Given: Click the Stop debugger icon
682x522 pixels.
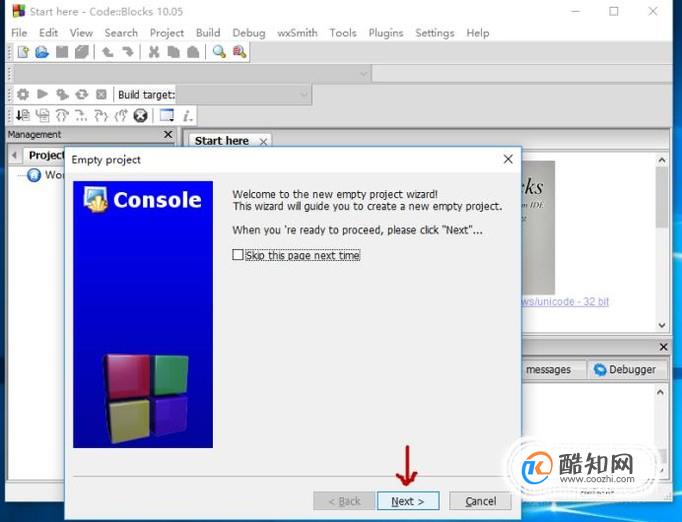Looking at the screenshot, I should [x=140, y=115].
